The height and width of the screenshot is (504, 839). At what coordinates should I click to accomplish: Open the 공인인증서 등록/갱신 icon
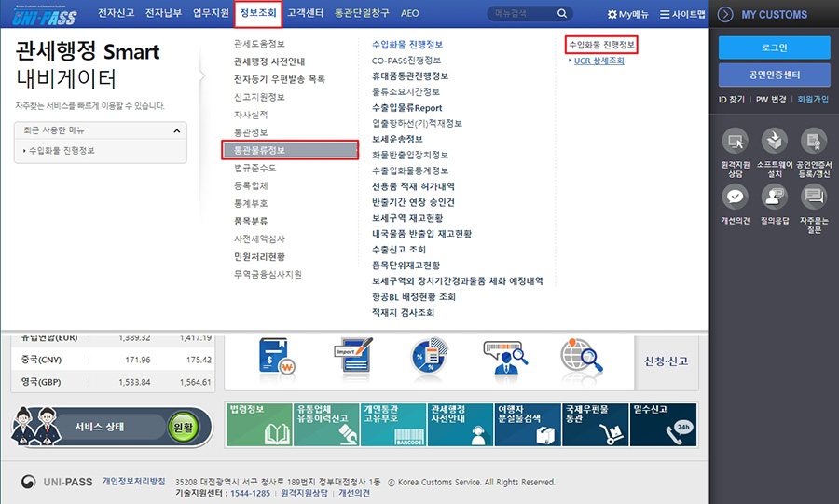[814, 141]
